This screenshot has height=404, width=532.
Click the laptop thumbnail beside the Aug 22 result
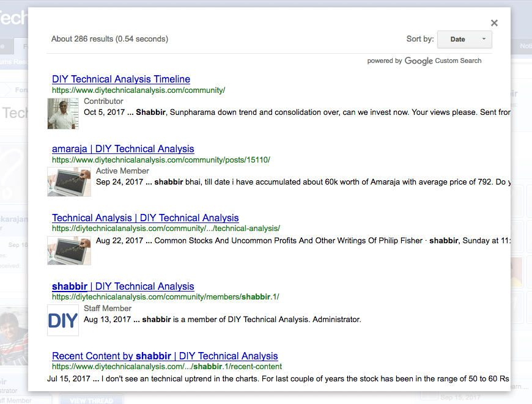click(69, 251)
